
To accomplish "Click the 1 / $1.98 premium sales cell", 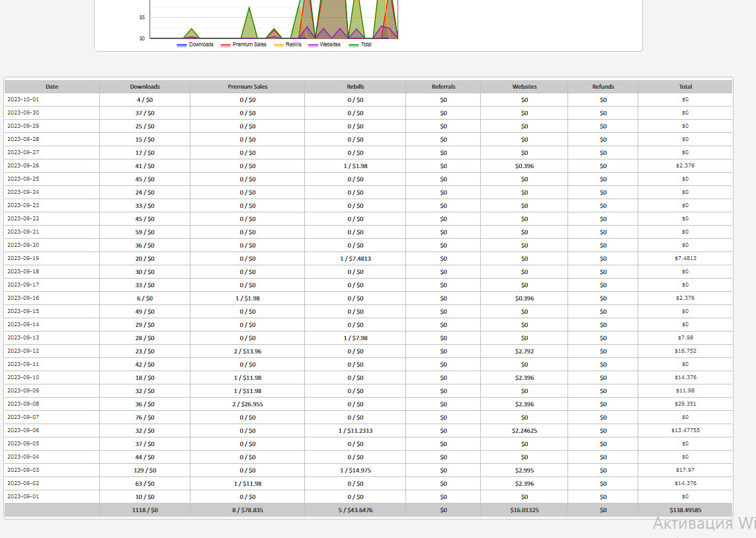I will pyautogui.click(x=247, y=298).
